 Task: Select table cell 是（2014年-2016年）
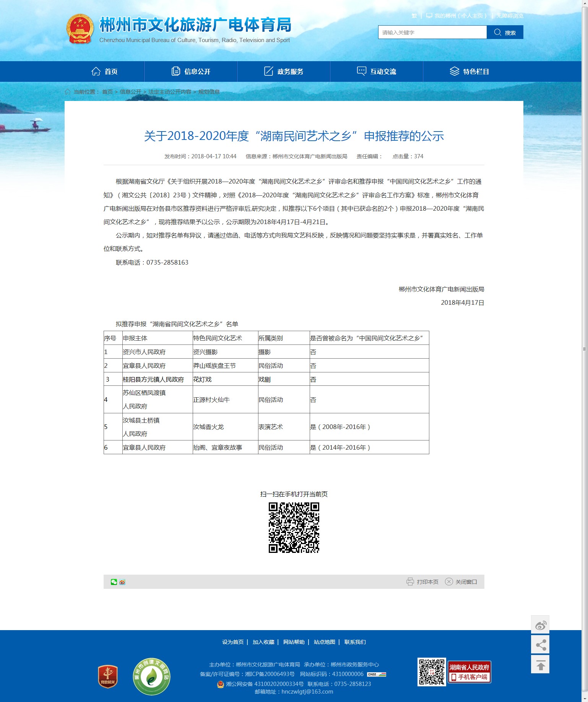coord(369,447)
